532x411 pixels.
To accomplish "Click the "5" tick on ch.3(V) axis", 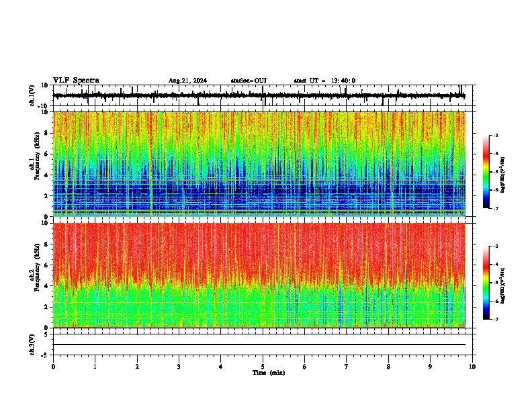I will pyautogui.click(x=46, y=334).
